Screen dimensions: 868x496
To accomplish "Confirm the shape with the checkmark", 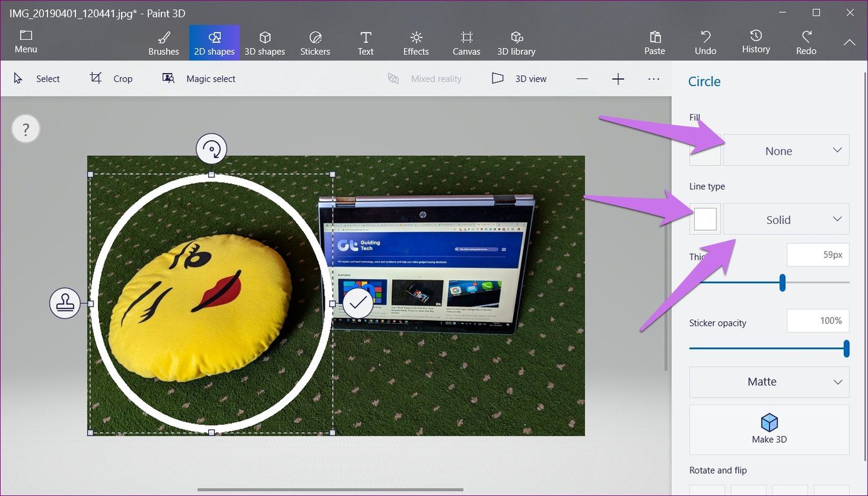I will [358, 304].
